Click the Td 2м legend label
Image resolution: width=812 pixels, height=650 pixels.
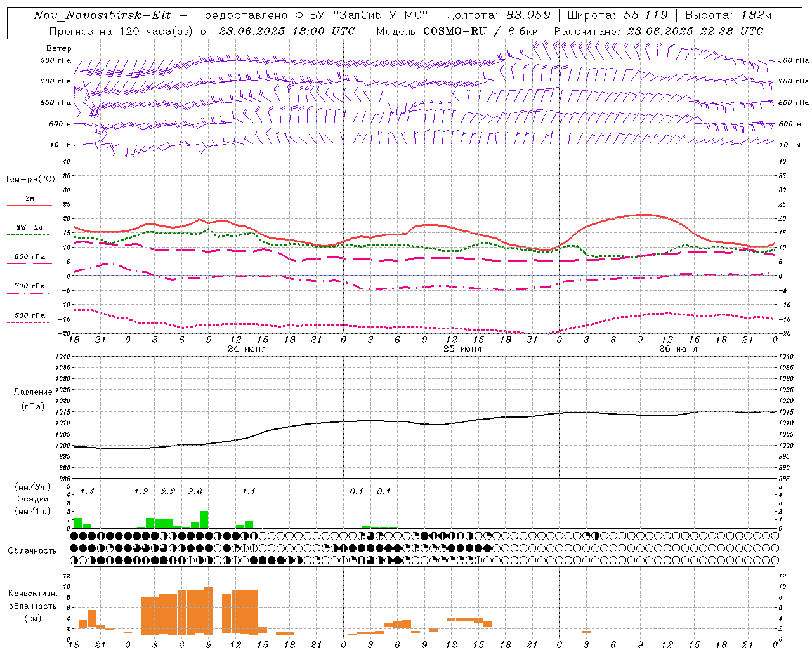[29, 227]
